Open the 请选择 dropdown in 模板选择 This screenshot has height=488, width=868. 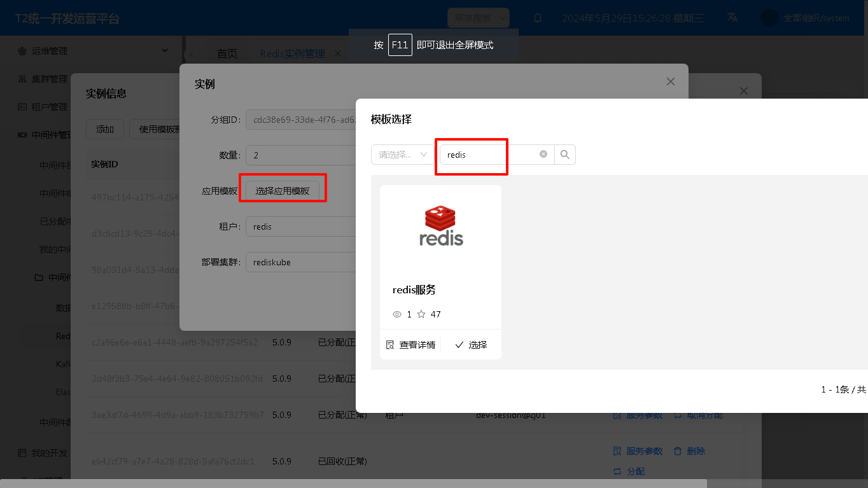pos(403,155)
